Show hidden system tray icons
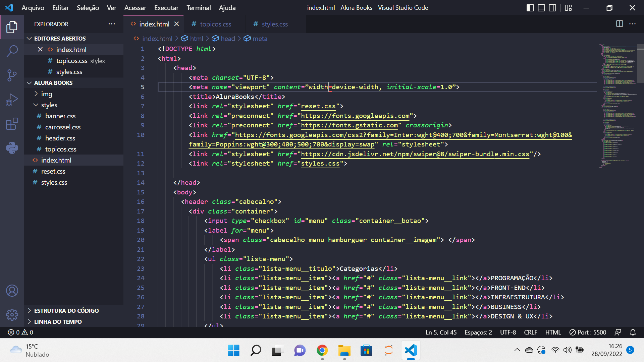The height and width of the screenshot is (362, 644). coord(517,350)
